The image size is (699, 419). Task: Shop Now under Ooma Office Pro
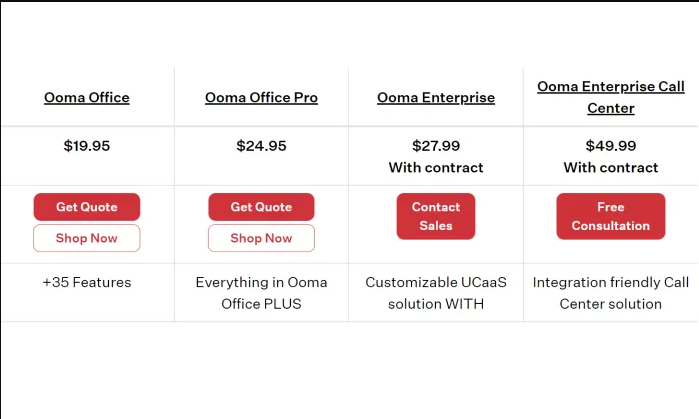261,238
